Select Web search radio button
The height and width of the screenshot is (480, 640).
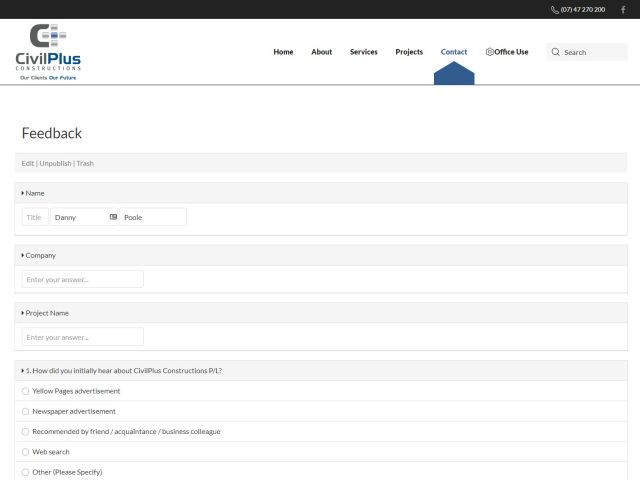(x=25, y=452)
